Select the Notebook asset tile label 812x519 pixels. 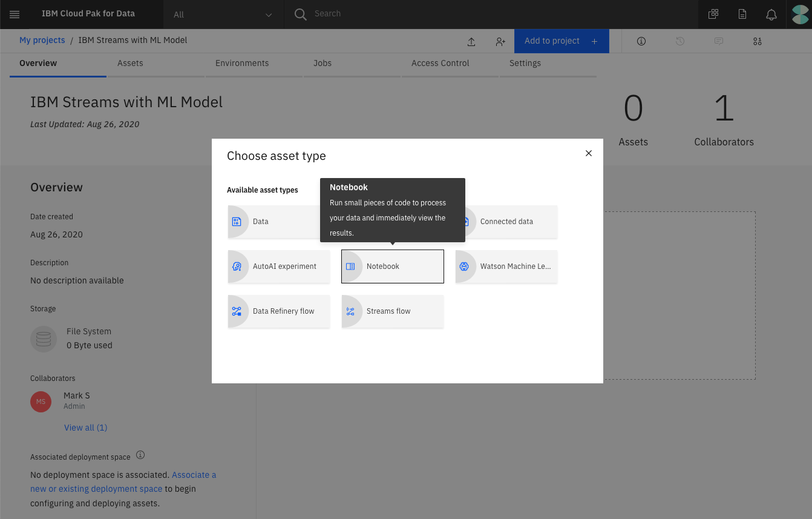pyautogui.click(x=383, y=266)
